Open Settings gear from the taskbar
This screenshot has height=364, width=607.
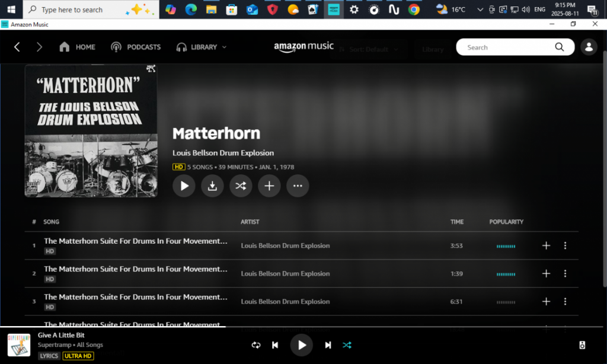[354, 9]
